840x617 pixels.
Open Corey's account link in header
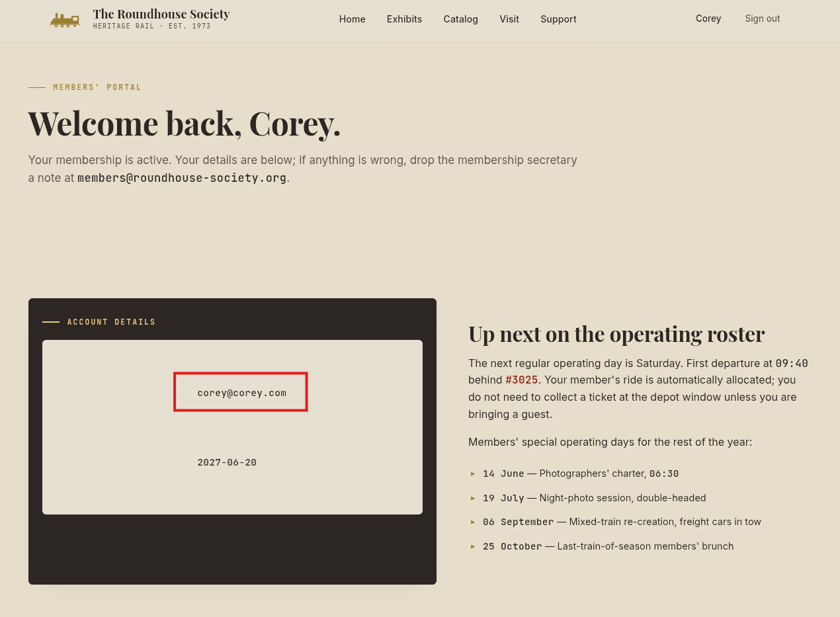tap(708, 19)
